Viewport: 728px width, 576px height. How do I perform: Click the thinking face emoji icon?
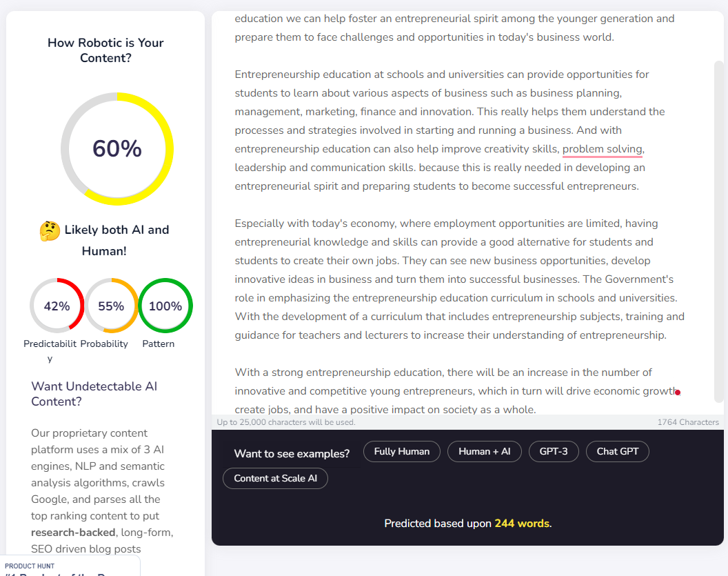50,231
